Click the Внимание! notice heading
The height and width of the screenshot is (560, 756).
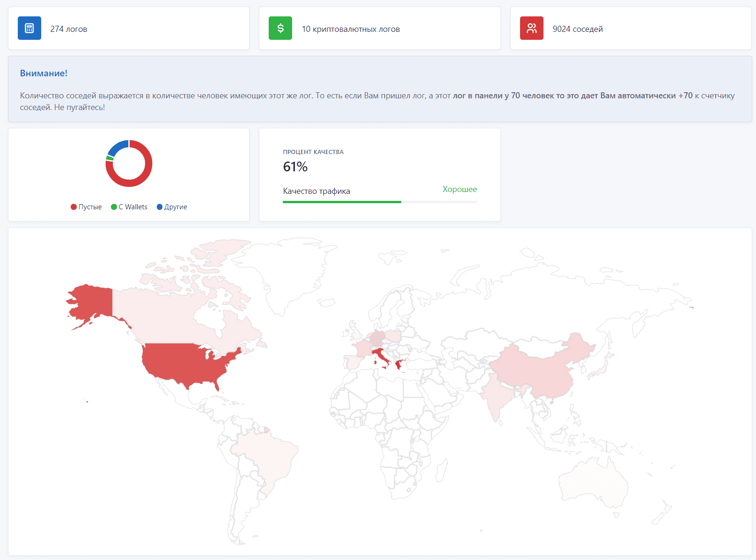(44, 74)
